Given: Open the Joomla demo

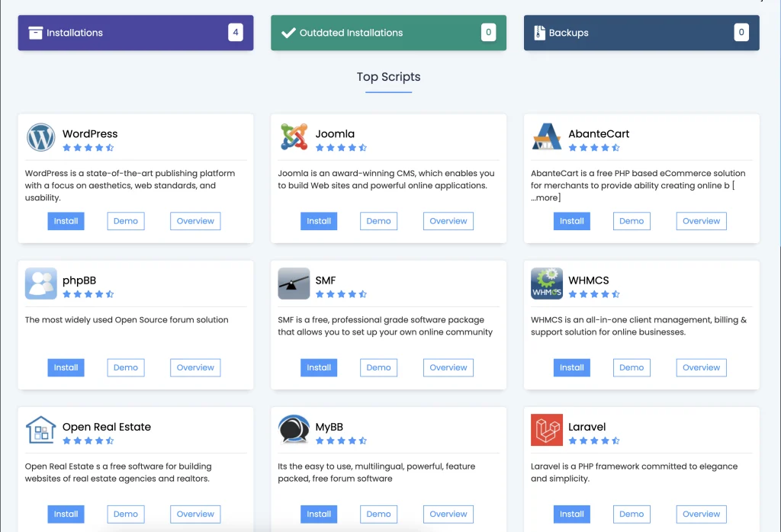Looking at the screenshot, I should point(378,221).
